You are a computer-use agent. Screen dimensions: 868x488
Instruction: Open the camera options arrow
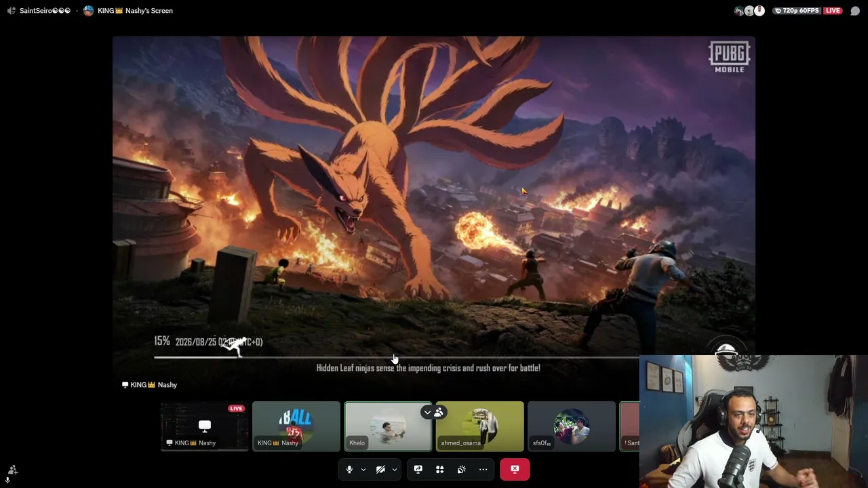point(395,469)
